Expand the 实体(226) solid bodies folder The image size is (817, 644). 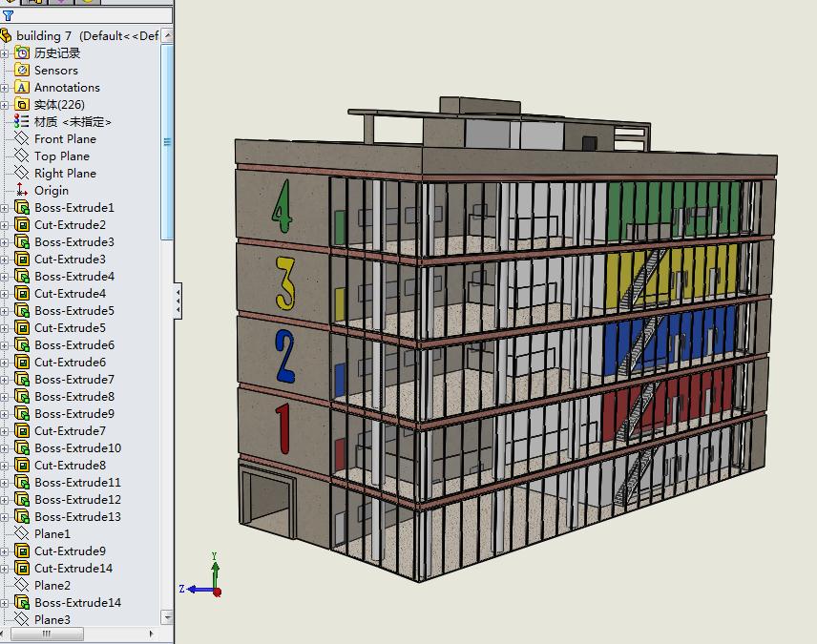(x=5, y=105)
